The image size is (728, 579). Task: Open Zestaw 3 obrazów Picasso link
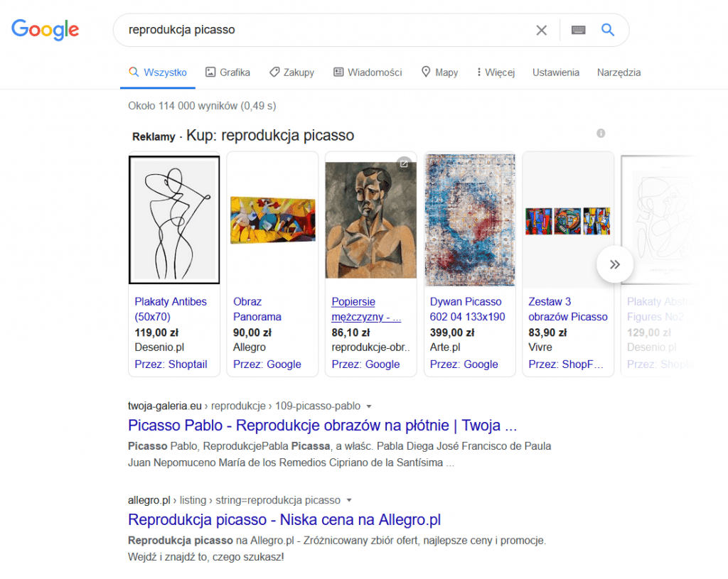(568, 309)
